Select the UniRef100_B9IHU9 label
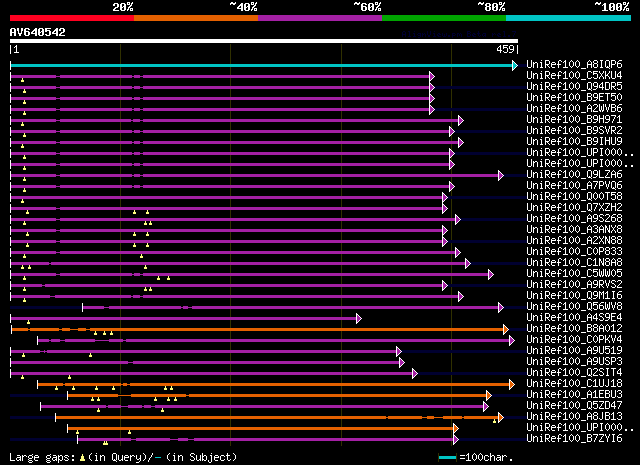 point(574,142)
